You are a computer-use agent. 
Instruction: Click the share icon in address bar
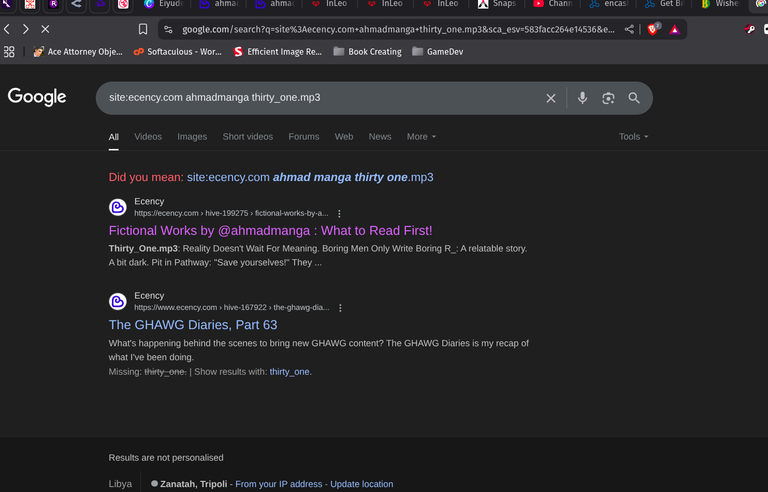coord(629,29)
